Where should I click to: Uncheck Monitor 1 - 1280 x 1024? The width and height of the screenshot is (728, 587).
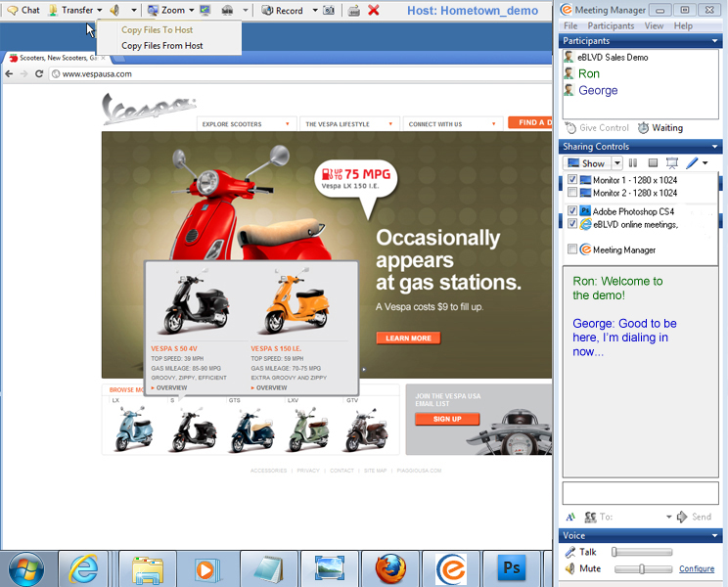tap(572, 180)
